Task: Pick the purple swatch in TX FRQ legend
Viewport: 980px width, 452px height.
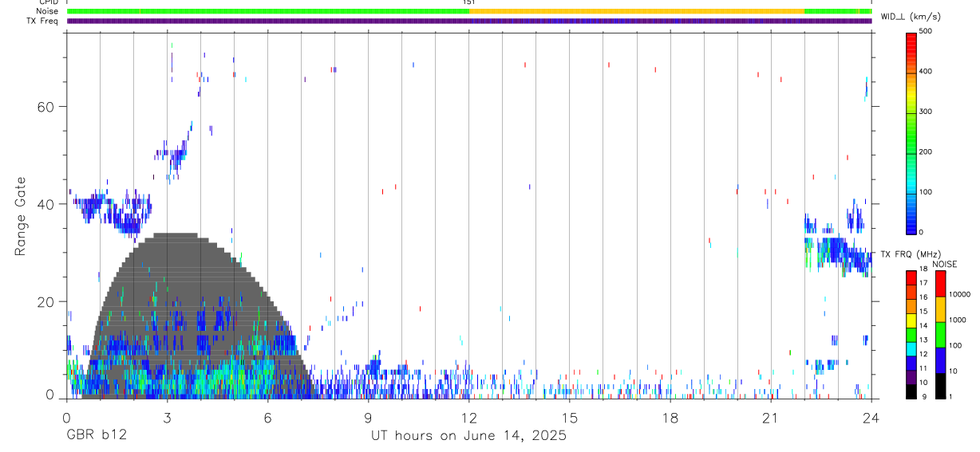Action: point(911,377)
